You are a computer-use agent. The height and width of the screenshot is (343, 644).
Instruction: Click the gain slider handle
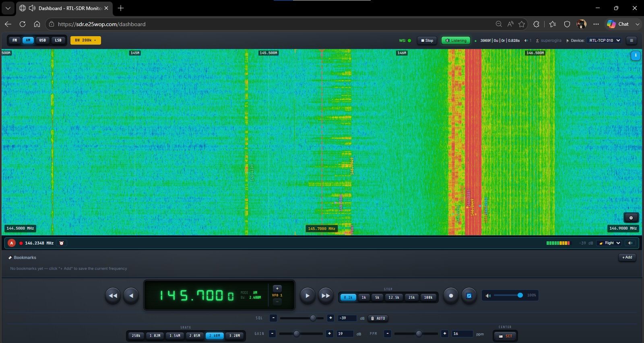(x=297, y=333)
